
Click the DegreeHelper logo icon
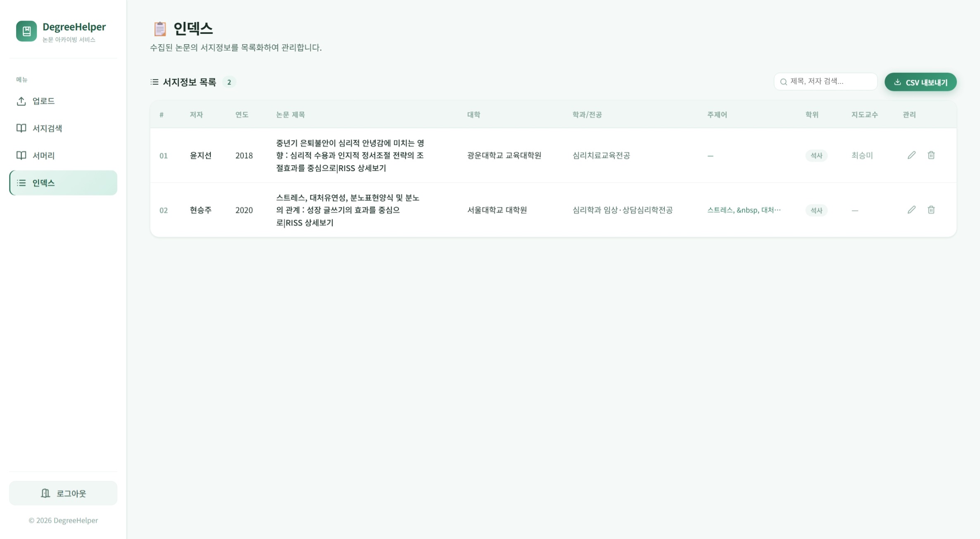26,31
